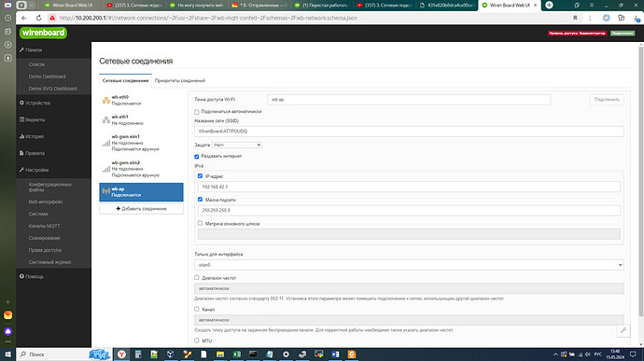
Task: Uncheck "Раздавать интернет" option
Action: 197,157
